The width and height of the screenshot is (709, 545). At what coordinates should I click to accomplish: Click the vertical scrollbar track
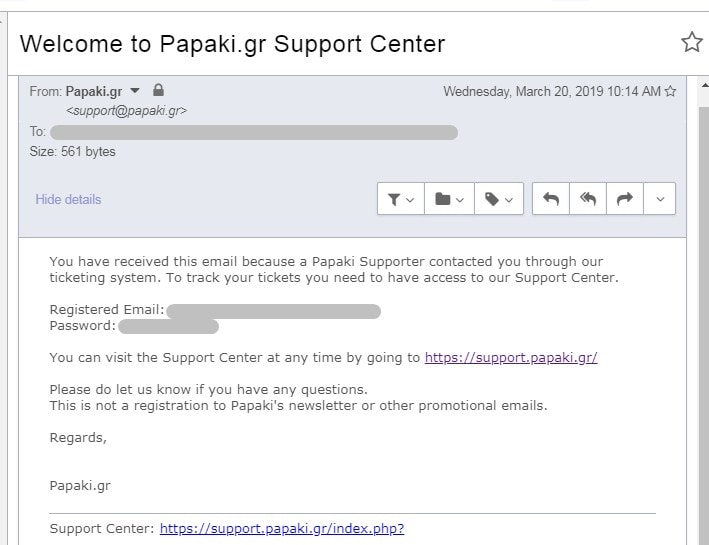(x=704, y=317)
